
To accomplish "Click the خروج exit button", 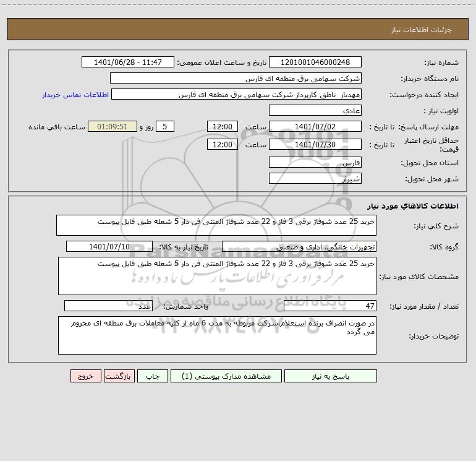I will click(x=85, y=376).
